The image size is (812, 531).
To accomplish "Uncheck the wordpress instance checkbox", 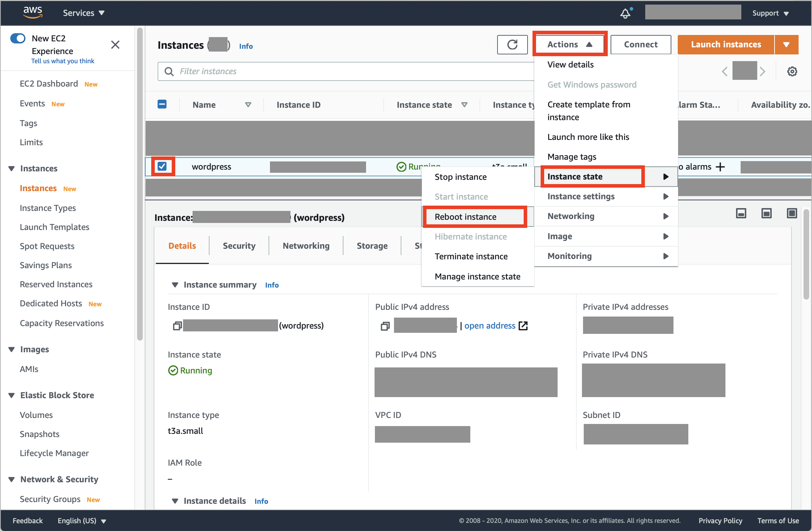I will (x=162, y=166).
